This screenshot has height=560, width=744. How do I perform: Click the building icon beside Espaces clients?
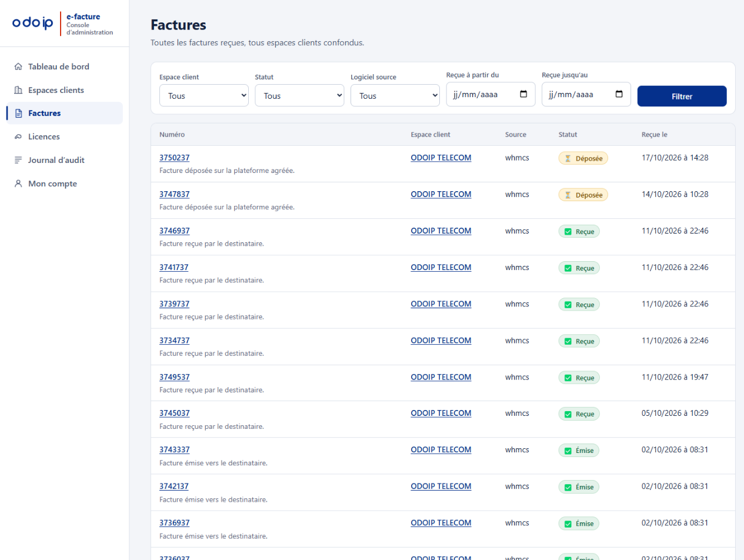[18, 90]
